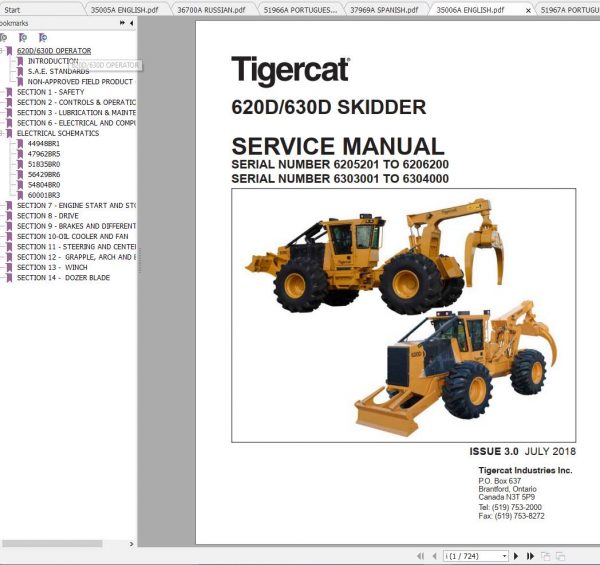Click the ISSUE 3.0 JULY 2018 text
This screenshot has width=600, height=565.
click(522, 451)
